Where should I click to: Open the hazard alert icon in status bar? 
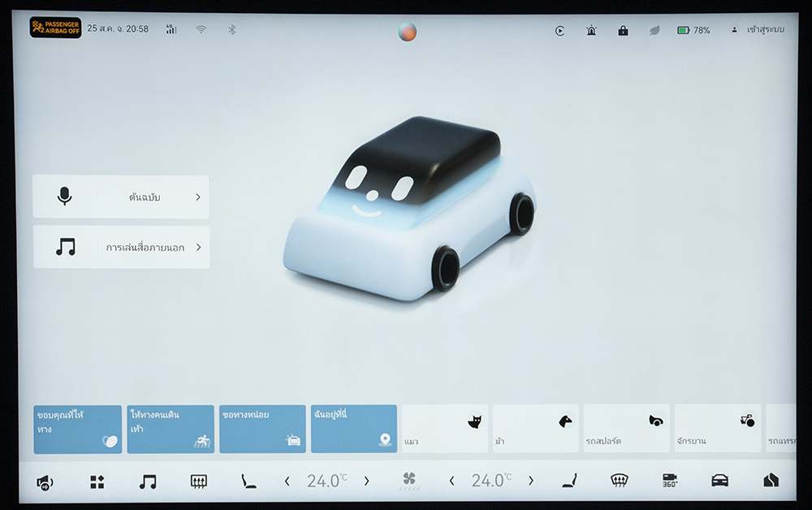coord(591,30)
